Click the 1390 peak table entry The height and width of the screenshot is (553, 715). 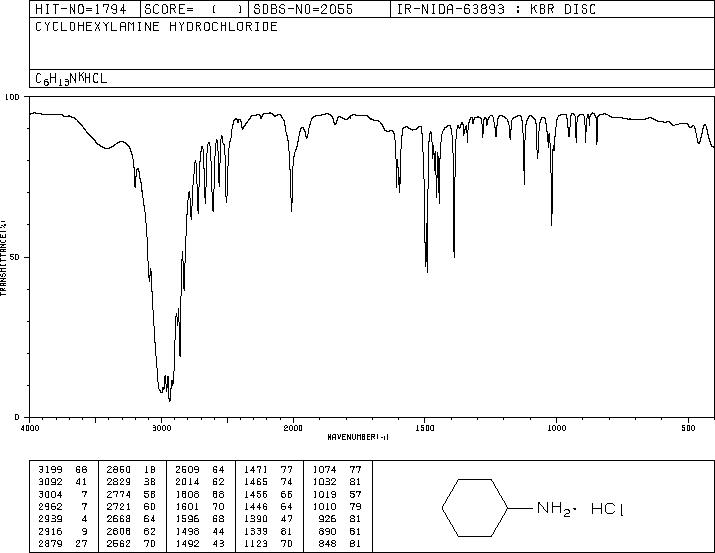(x=268, y=519)
